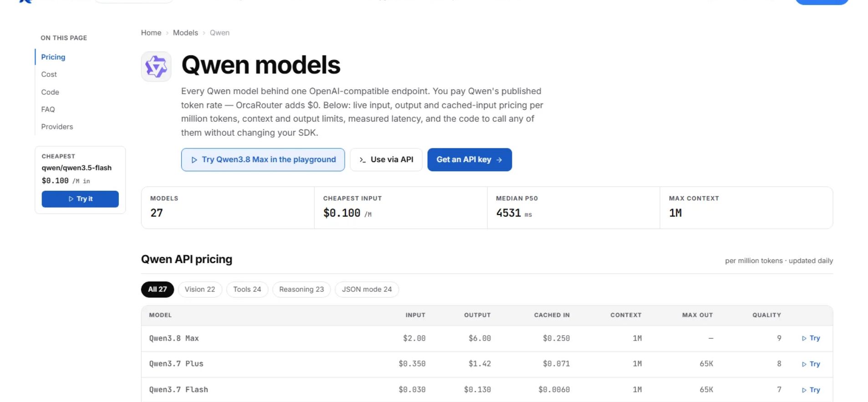The width and height of the screenshot is (868, 402).
Task: Click the Median P50 value 4531 ms
Action: pyautogui.click(x=514, y=213)
